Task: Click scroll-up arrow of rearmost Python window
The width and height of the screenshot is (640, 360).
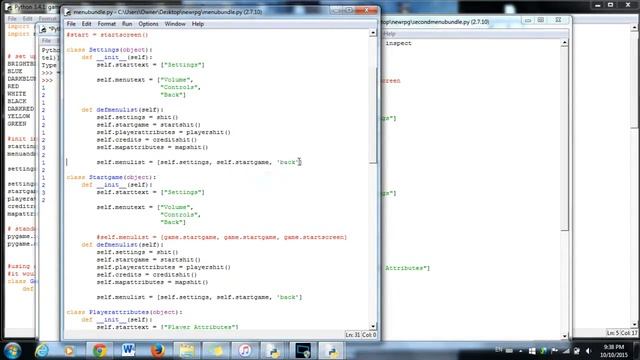Action: (x=635, y=27)
